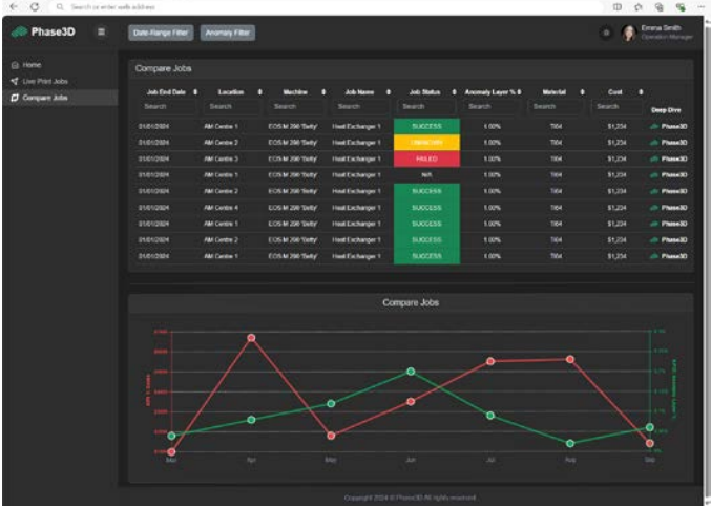The image size is (712, 509).
Task: Sort table by Cost column arrows
Action: pos(641,92)
